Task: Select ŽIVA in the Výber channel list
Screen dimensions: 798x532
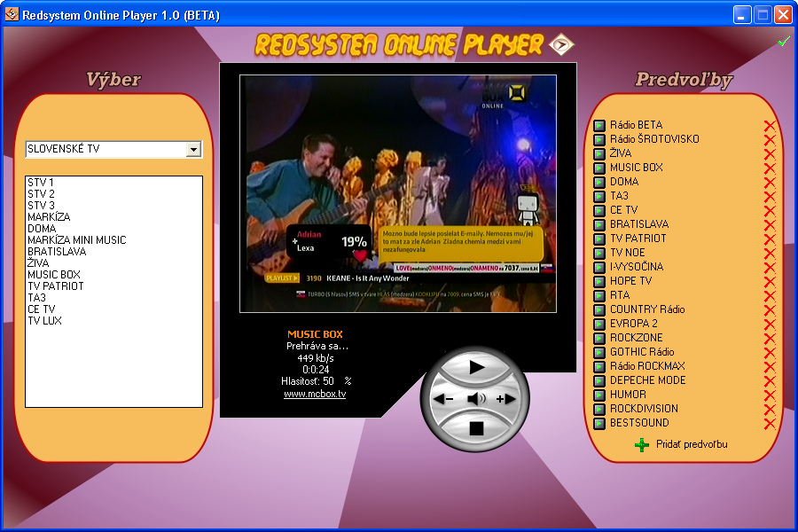Action: pyautogui.click(x=38, y=263)
